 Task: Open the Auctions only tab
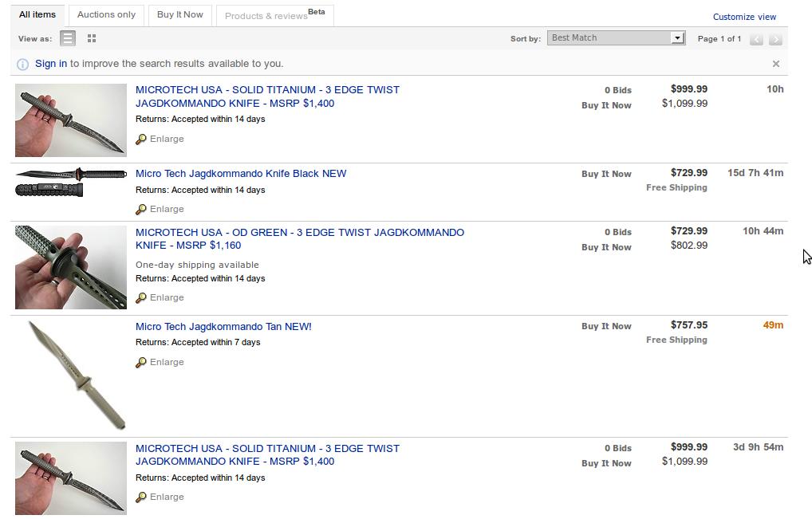pyautogui.click(x=106, y=15)
